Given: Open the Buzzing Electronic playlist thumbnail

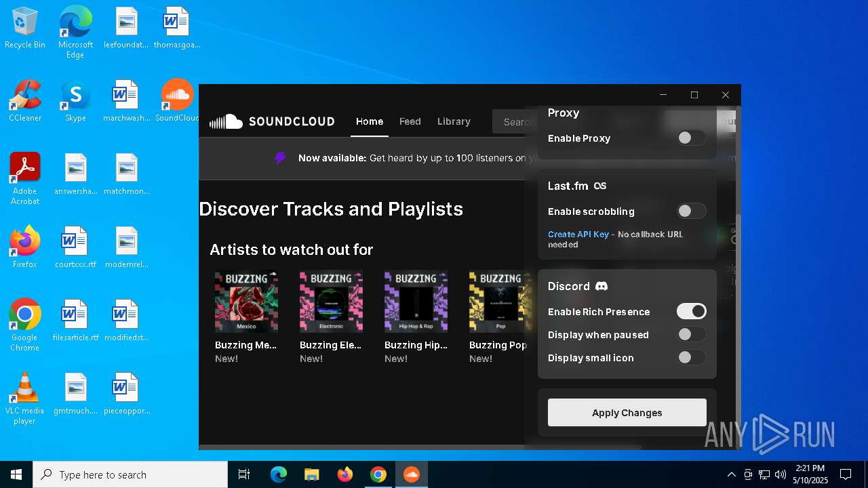Looking at the screenshot, I should pyautogui.click(x=331, y=302).
